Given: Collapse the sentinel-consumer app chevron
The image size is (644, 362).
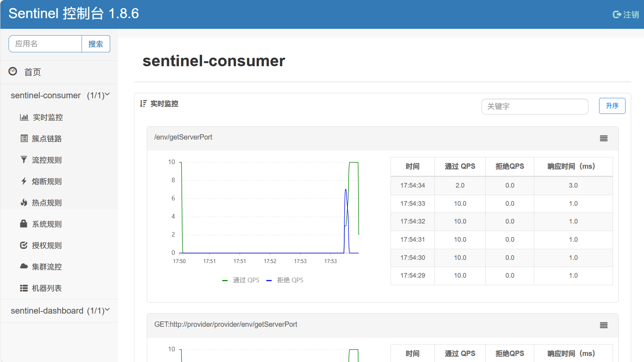Looking at the screenshot, I should [x=107, y=95].
